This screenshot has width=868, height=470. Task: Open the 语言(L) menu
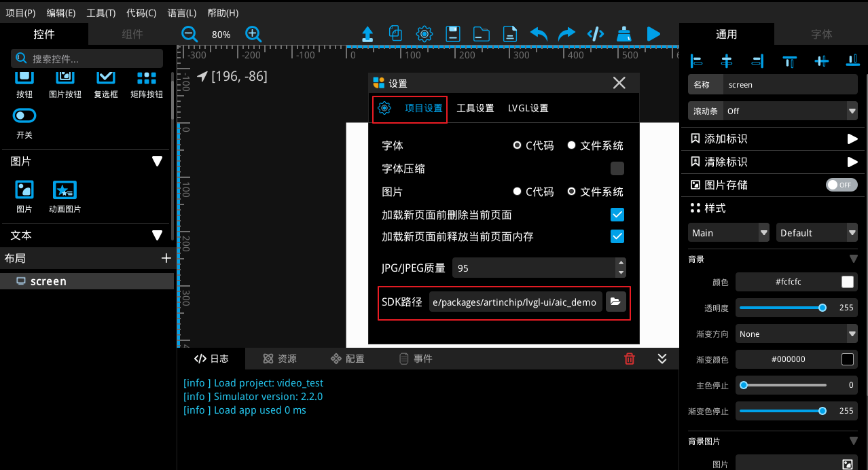click(x=182, y=13)
